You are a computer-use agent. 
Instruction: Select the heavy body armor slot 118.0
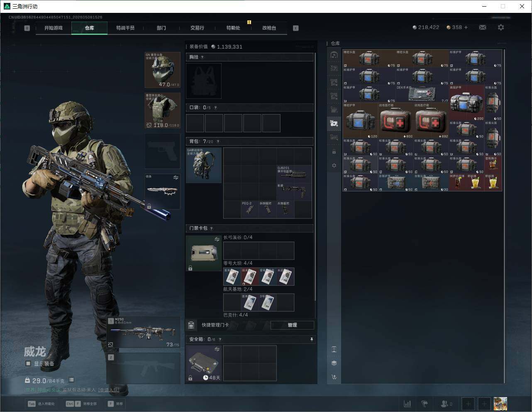(x=162, y=110)
